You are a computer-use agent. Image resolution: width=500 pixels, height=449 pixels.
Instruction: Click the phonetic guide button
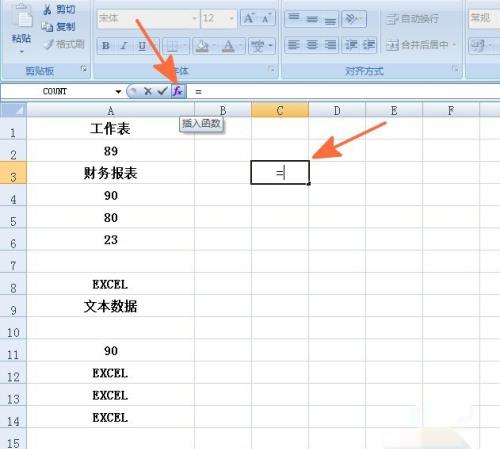tap(258, 46)
